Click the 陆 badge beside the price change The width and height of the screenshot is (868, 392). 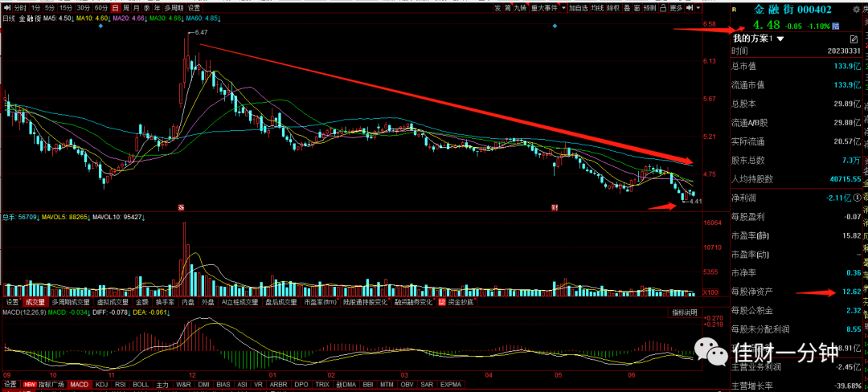835,26
